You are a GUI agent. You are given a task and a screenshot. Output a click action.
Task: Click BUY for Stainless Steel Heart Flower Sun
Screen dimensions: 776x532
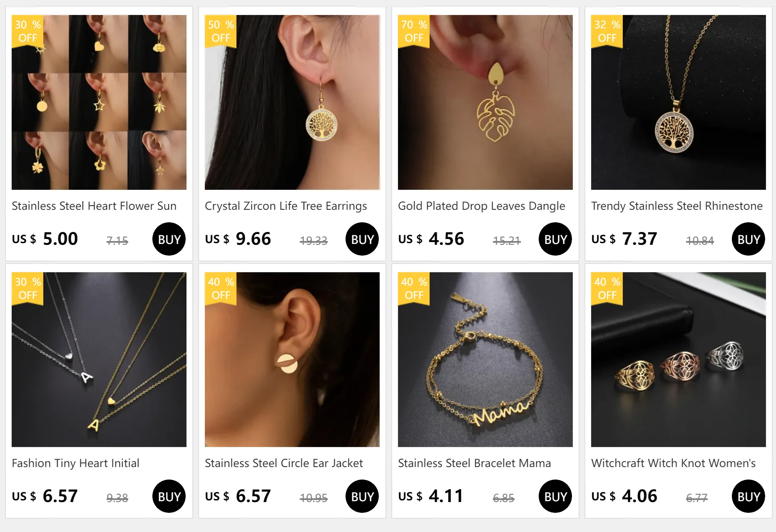pyautogui.click(x=169, y=239)
